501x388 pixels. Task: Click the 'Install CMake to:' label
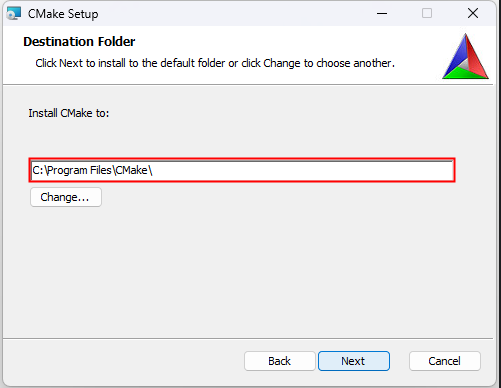pos(69,113)
